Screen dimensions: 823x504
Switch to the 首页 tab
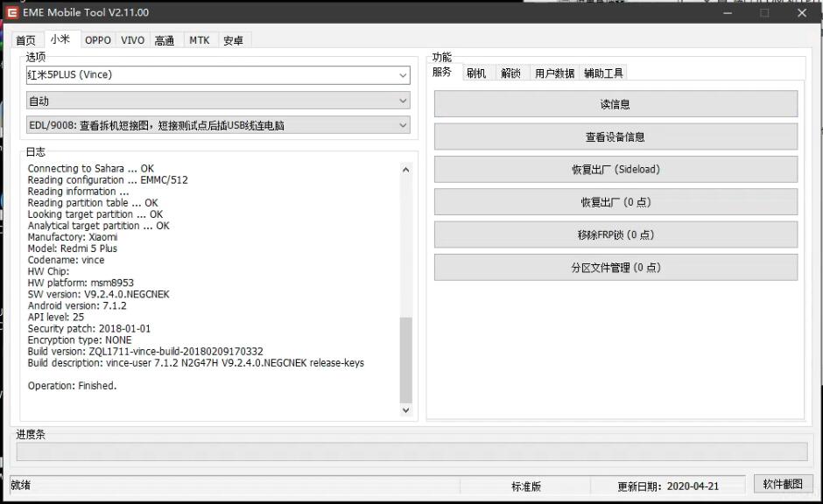[25, 40]
